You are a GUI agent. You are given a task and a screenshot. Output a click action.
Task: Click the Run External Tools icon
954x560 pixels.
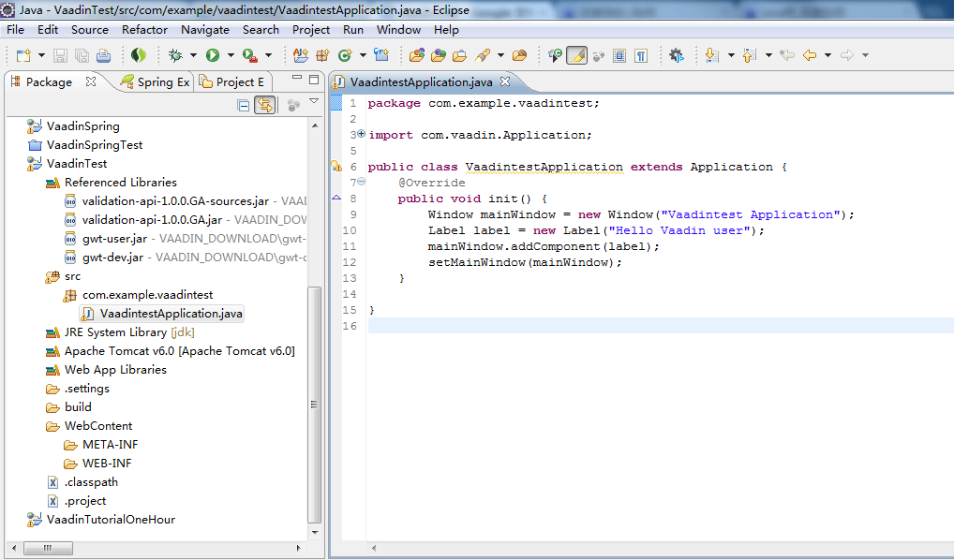click(249, 55)
